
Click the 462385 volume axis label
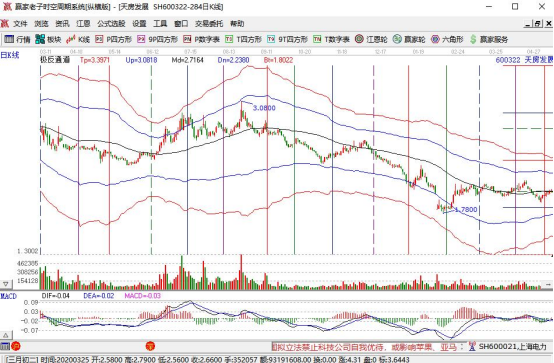click(x=27, y=263)
